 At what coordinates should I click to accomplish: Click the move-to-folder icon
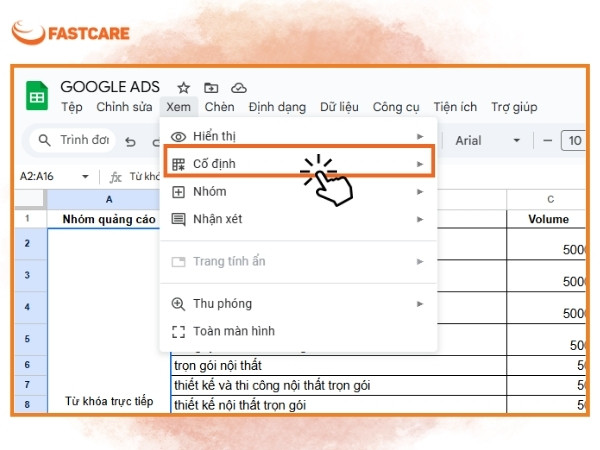click(211, 88)
